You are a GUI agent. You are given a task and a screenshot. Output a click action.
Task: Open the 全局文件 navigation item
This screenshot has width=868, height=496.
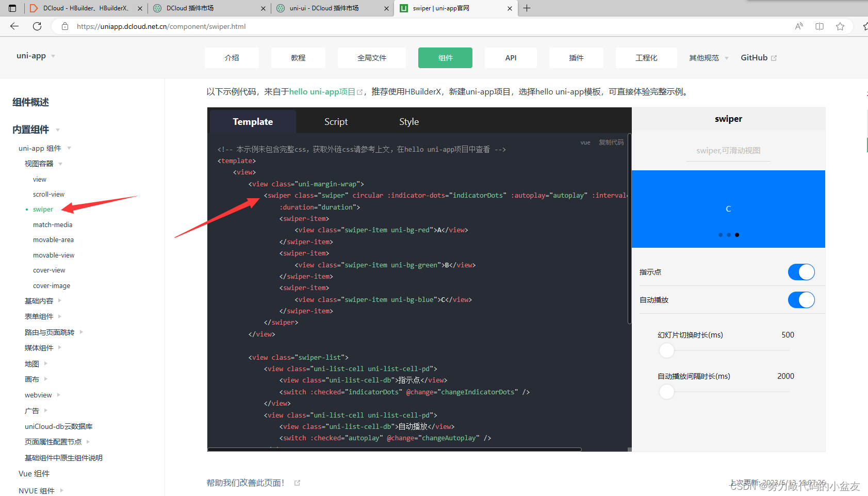point(372,58)
